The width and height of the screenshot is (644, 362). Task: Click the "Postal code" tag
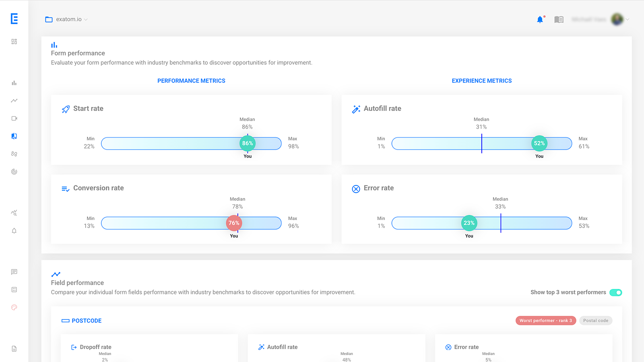click(x=596, y=321)
